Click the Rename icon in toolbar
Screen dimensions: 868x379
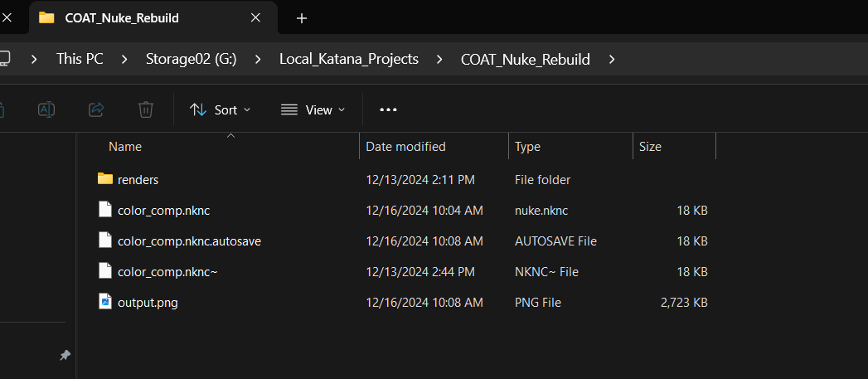tap(46, 109)
